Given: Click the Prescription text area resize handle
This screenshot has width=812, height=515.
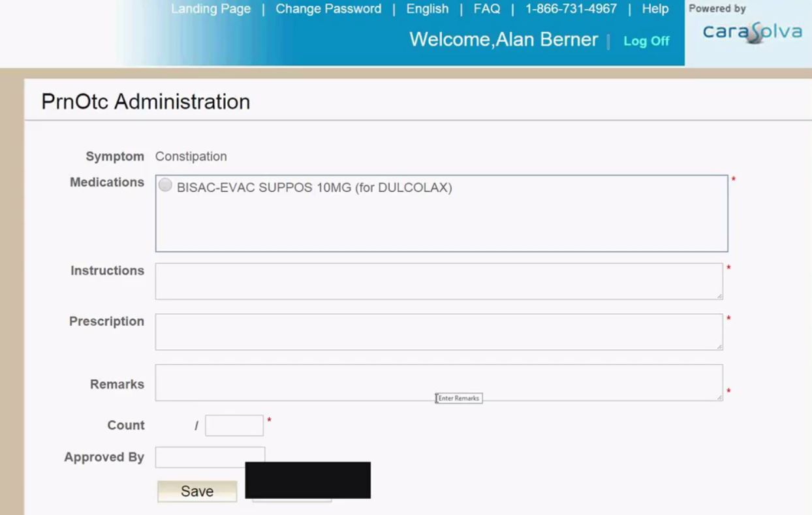Looking at the screenshot, I should [x=719, y=346].
